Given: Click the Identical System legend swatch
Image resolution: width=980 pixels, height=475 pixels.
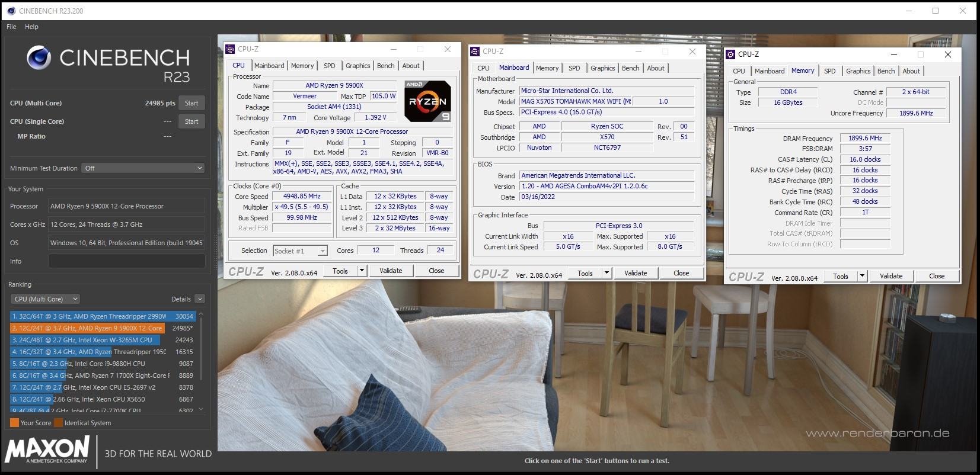Looking at the screenshot, I should [59, 423].
